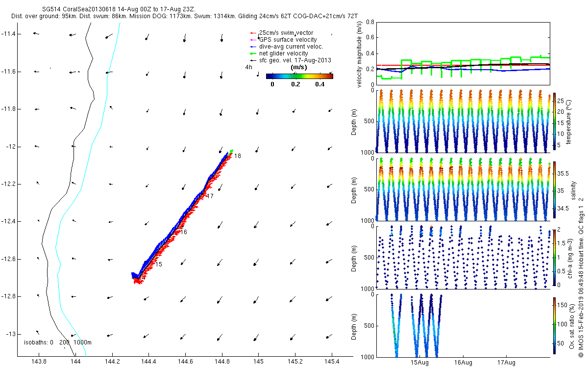Click day label "17" on the glider track
The height and width of the screenshot is (368, 588).
[x=210, y=196]
